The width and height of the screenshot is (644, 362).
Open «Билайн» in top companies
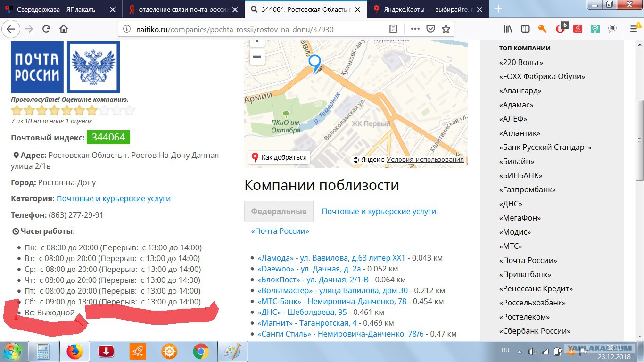coord(516,161)
